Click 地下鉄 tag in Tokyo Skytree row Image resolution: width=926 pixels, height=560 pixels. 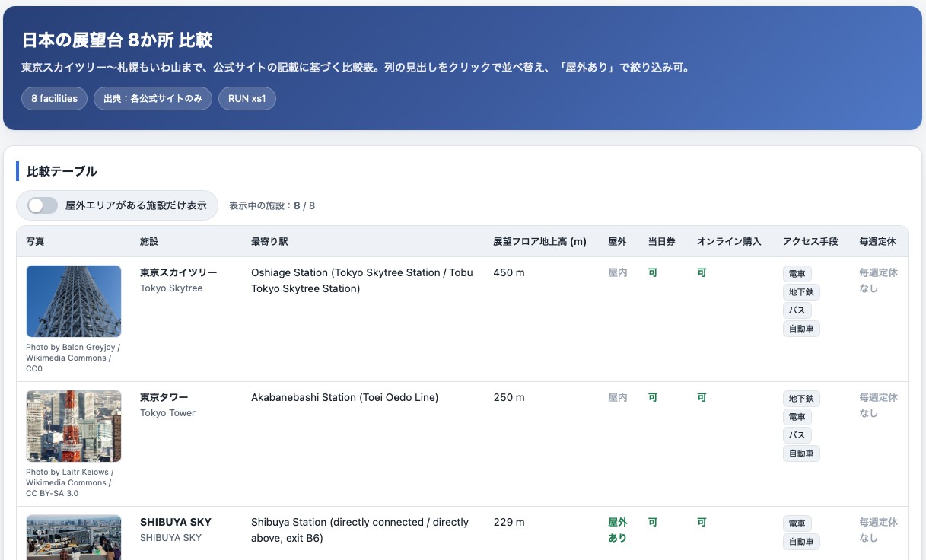(801, 292)
